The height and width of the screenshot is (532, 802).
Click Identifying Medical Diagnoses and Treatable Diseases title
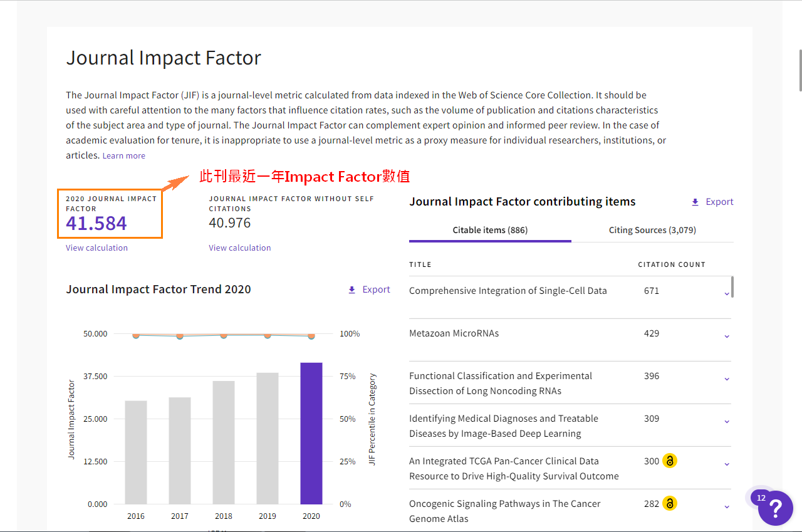tap(504, 426)
